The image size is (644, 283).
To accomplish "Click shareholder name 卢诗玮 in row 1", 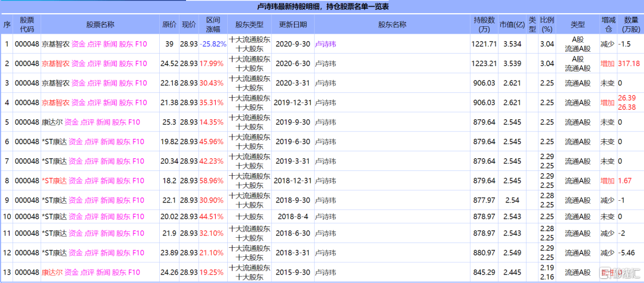I will point(326,44).
